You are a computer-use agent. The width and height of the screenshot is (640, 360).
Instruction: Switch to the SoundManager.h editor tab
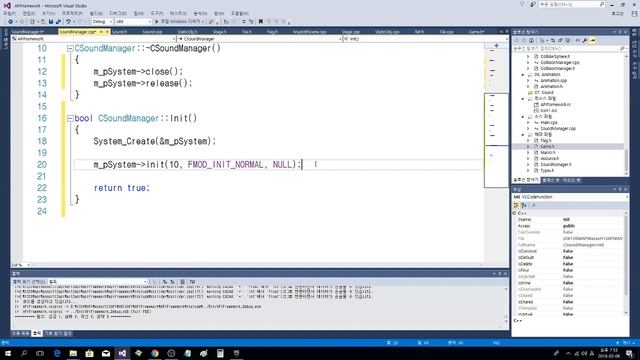(28, 31)
